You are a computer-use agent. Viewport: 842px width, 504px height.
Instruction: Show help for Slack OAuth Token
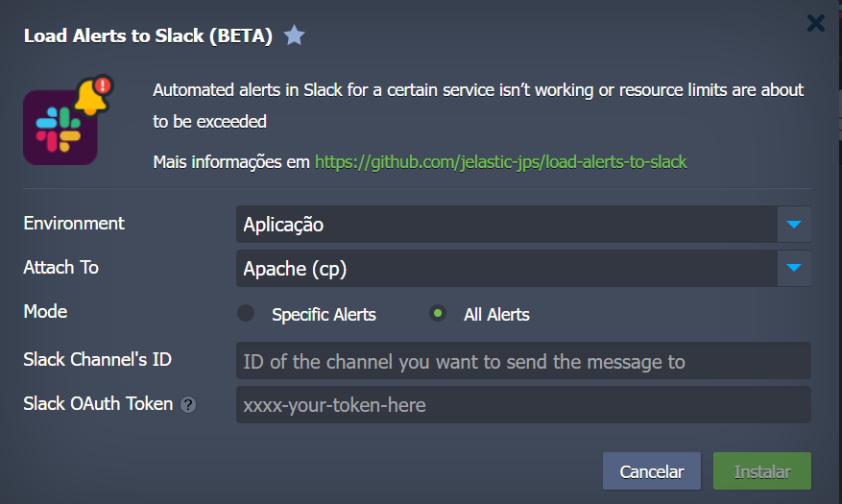coord(188,405)
